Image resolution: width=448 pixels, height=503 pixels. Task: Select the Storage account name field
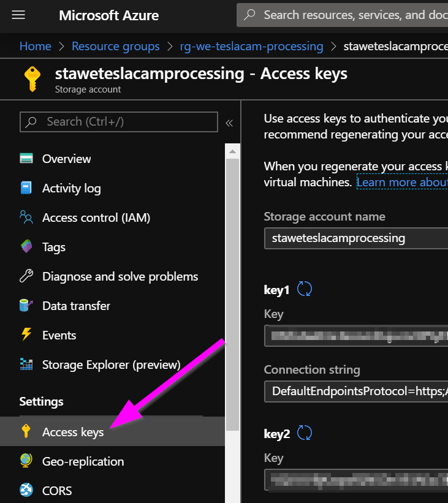click(356, 238)
